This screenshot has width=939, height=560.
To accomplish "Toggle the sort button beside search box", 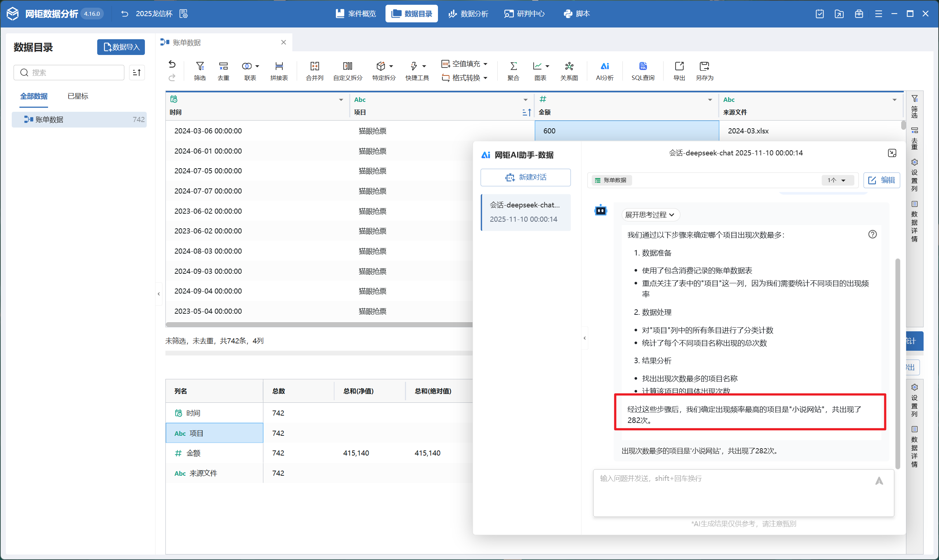I will point(137,73).
